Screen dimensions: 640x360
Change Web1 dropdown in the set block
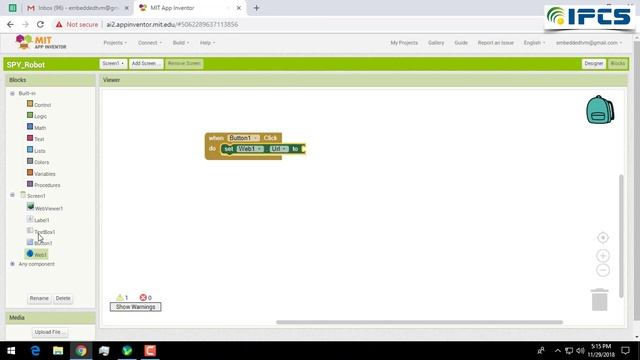[x=250, y=149]
